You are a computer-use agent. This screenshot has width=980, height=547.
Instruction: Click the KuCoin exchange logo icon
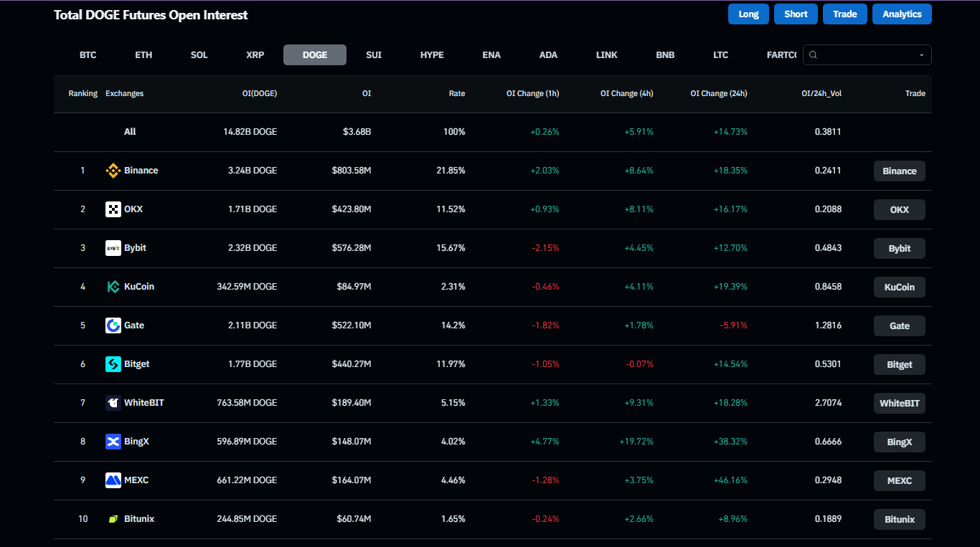point(113,287)
